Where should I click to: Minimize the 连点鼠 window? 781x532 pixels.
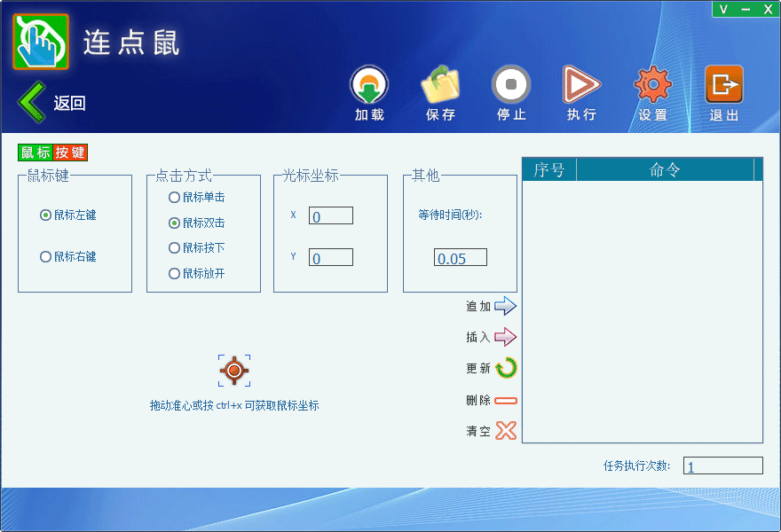pos(745,10)
